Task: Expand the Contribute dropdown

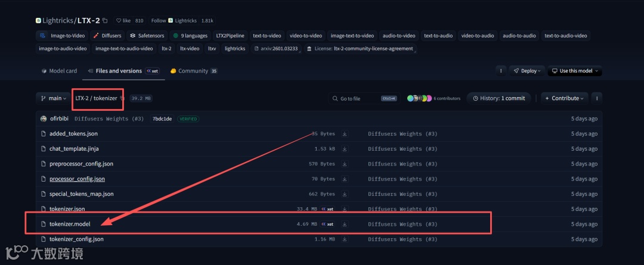Action: (x=564, y=98)
